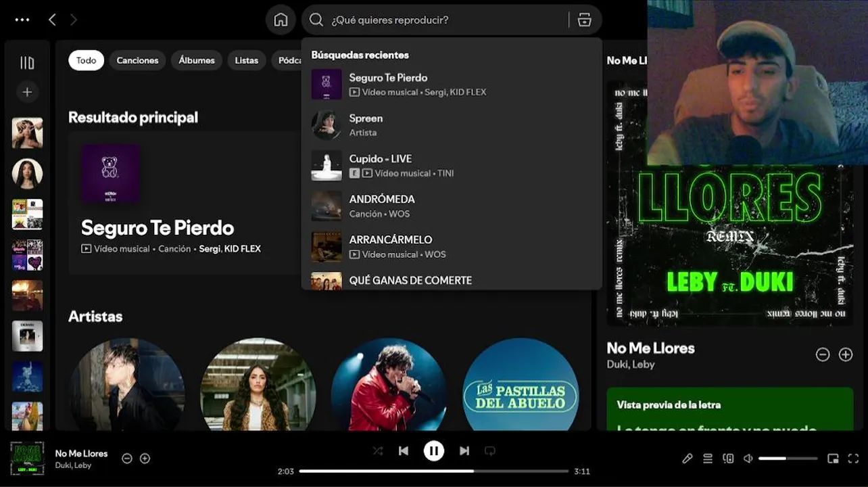Image resolution: width=868 pixels, height=487 pixels.
Task: Toggle shuffle playback
Action: 378,450
